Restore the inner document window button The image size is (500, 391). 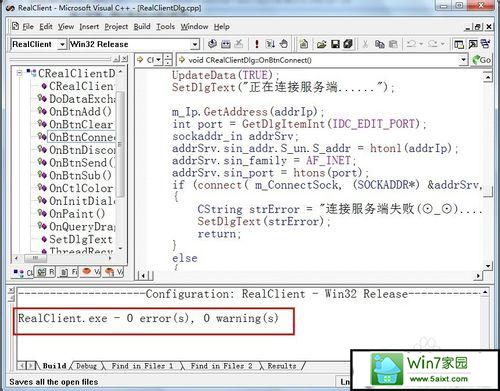click(x=478, y=27)
